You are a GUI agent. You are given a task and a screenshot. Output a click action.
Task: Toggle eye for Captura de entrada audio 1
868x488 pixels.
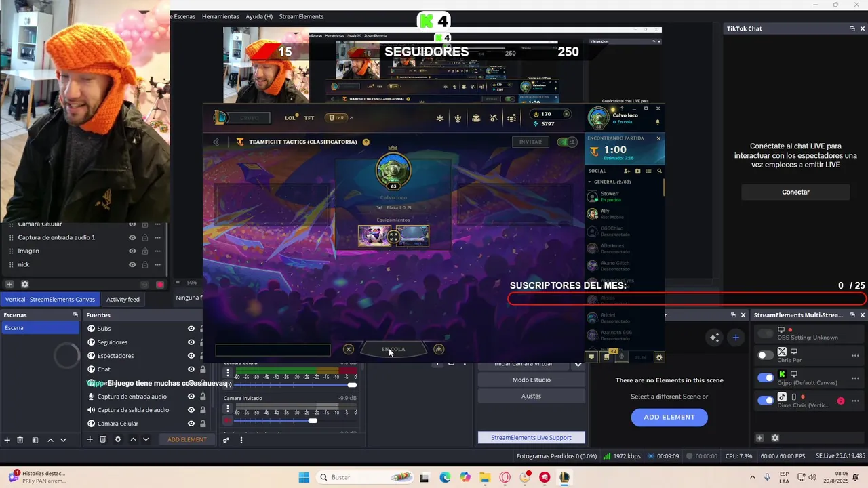coord(132,238)
